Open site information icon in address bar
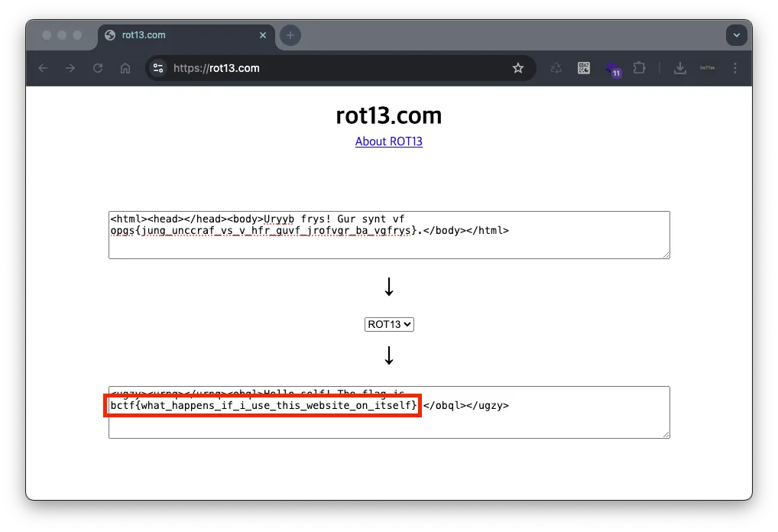778x532 pixels. tap(158, 68)
